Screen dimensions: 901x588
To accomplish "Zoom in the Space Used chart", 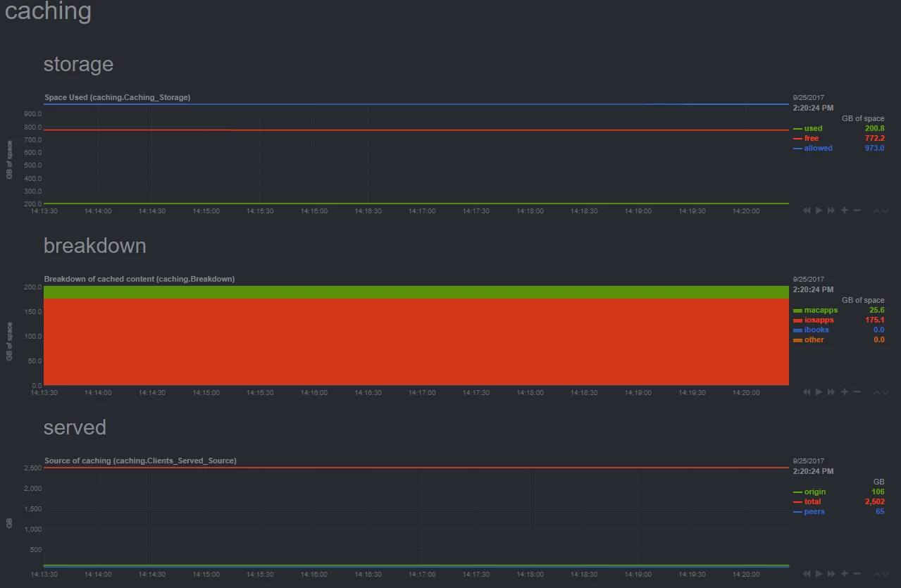I will click(x=844, y=211).
